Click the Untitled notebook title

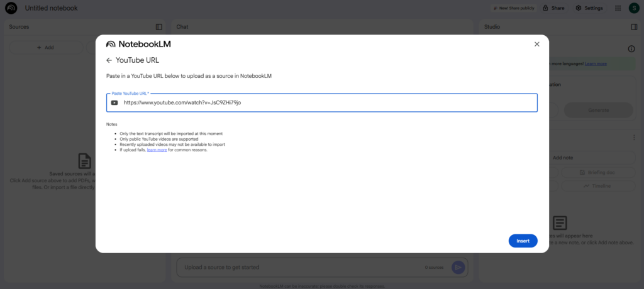tap(52, 8)
